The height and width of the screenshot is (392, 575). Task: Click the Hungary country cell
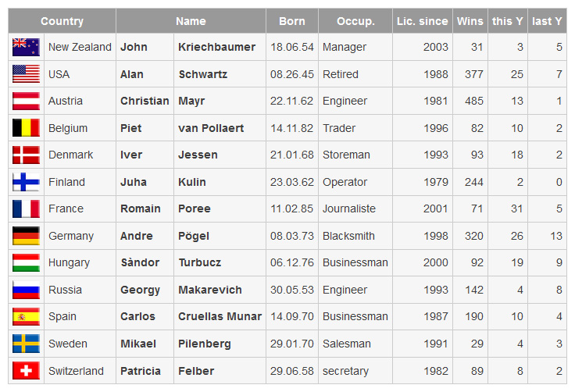(x=80, y=263)
